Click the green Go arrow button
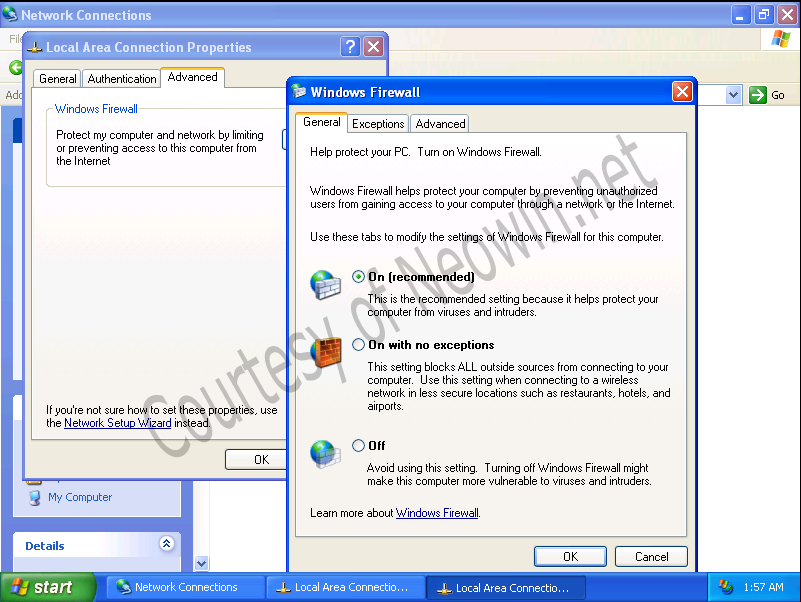 [x=758, y=95]
